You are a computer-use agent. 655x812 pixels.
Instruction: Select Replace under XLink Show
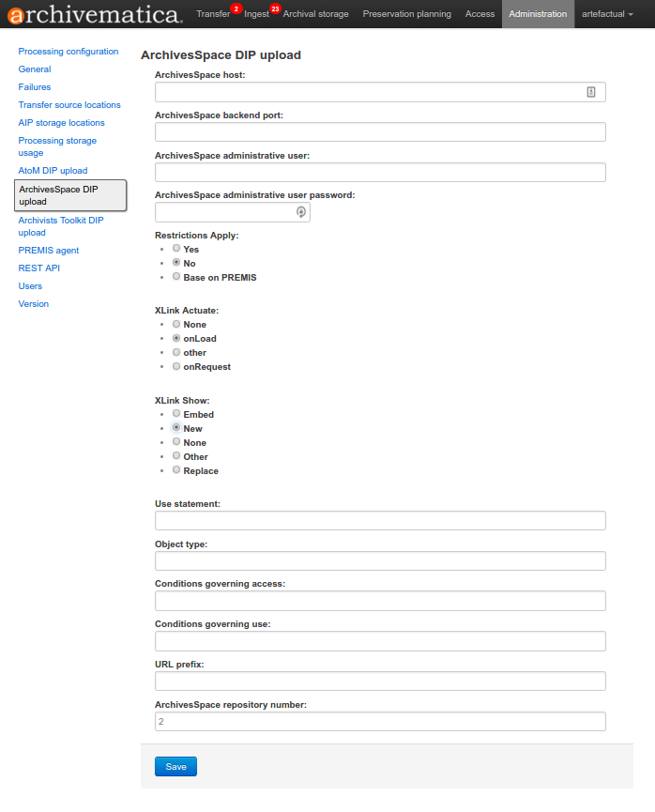coord(176,470)
